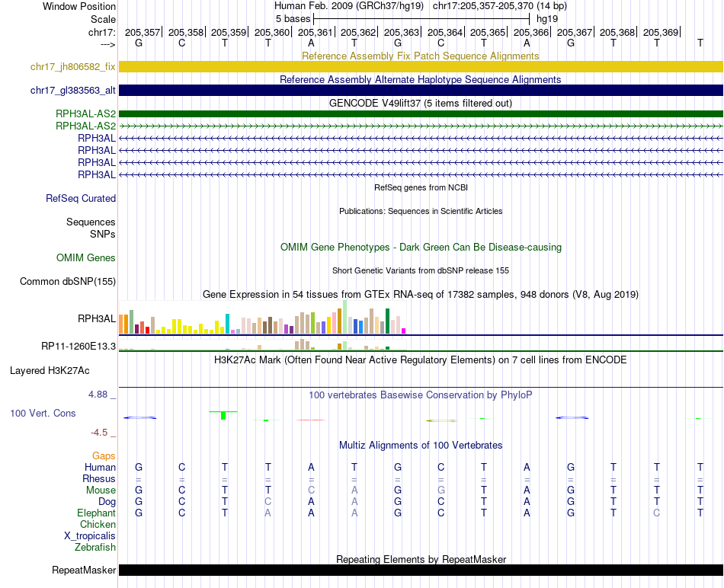Click the cyan bar in RPH3AL expression chart
The height and width of the screenshot is (588, 724).
click(x=227, y=324)
